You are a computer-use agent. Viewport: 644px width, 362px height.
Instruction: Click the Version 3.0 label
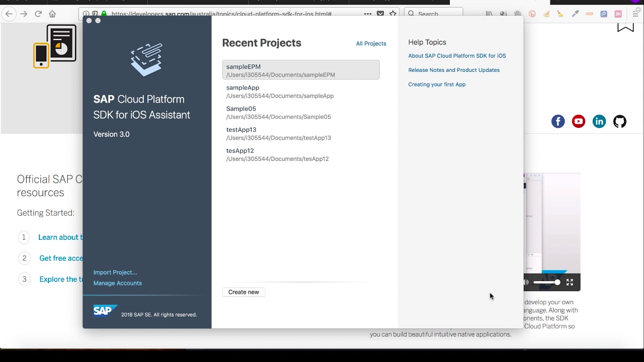pyautogui.click(x=111, y=134)
